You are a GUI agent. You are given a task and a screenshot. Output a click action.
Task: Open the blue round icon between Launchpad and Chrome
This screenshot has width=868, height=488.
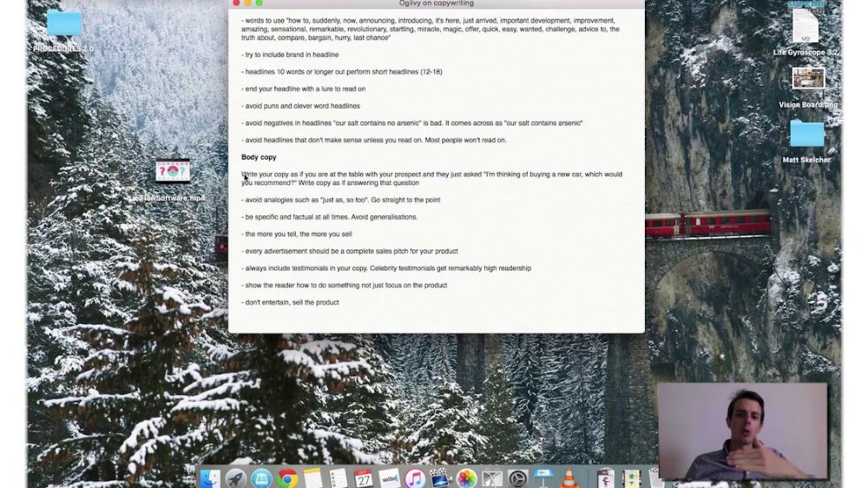point(261,478)
